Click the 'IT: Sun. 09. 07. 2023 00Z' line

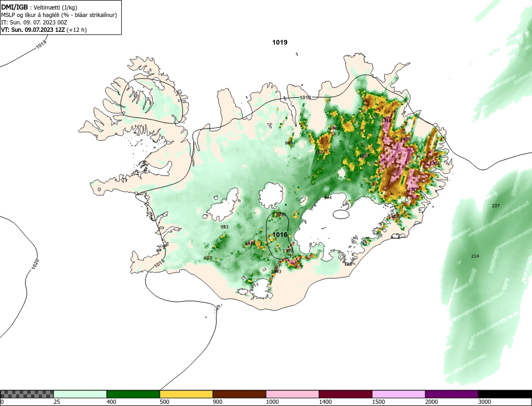[34, 22]
